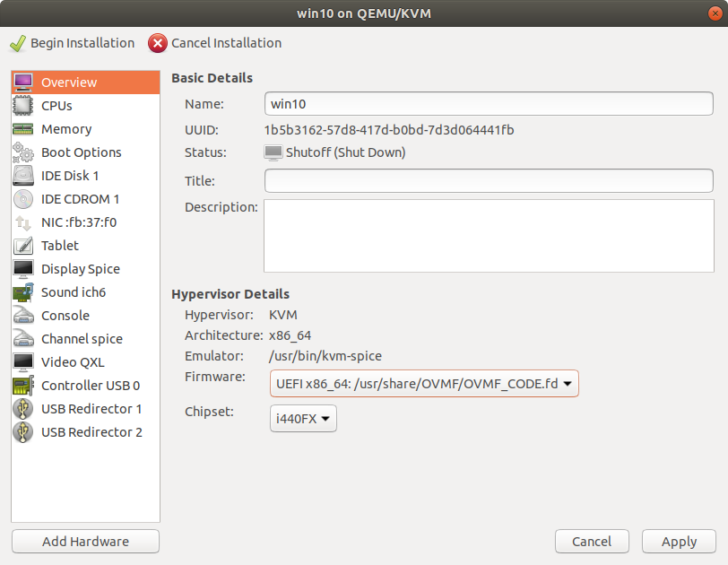Image resolution: width=728 pixels, height=565 pixels.
Task: Apply the configuration changes
Action: (x=679, y=541)
